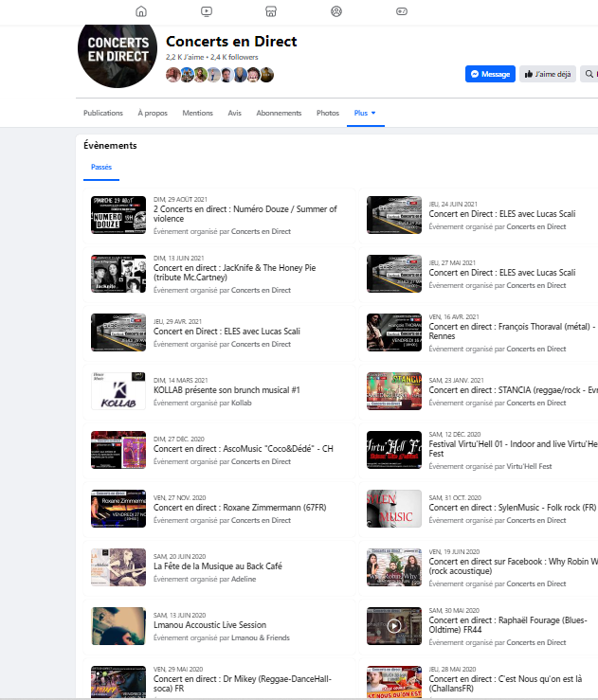This screenshot has height=700, width=598.
Task: Open the Gaming icon in top bar
Action: coord(402,11)
